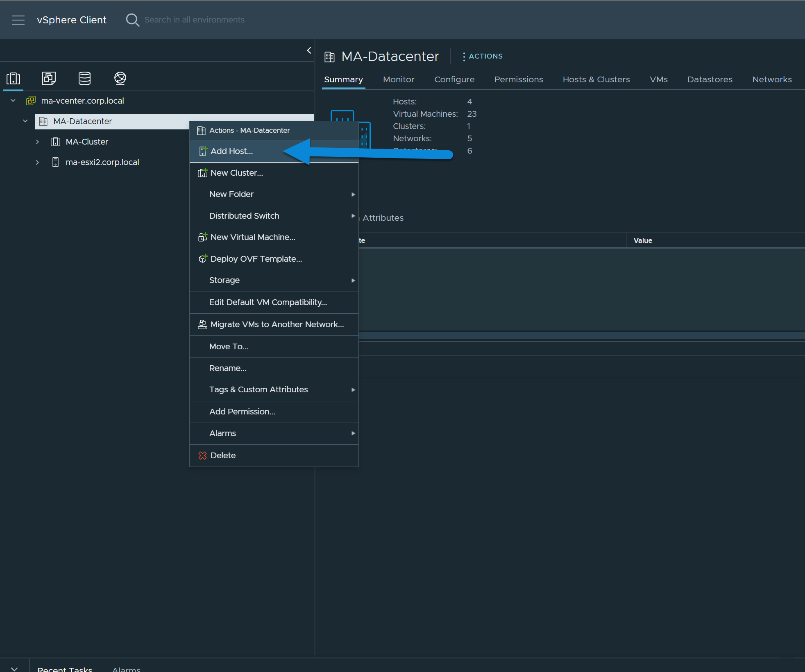Open the Hosts and Clusters inventory view
The width and height of the screenshot is (805, 672).
(x=13, y=78)
